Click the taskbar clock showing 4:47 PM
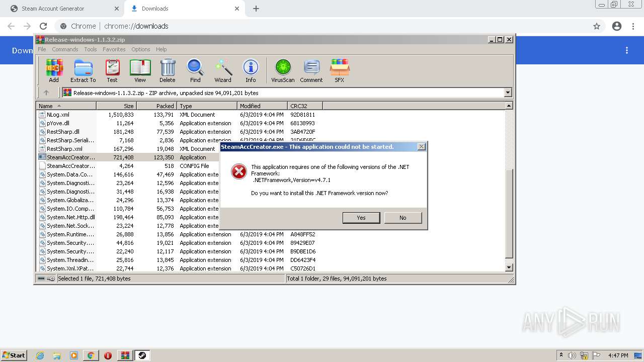Viewport: 644px width, 362px height. point(618,355)
